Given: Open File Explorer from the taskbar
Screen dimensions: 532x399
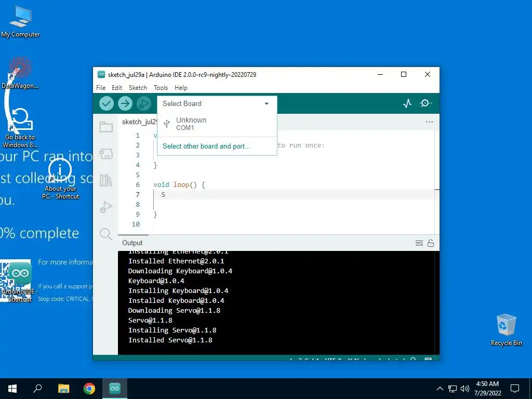Looking at the screenshot, I should [x=63, y=389].
